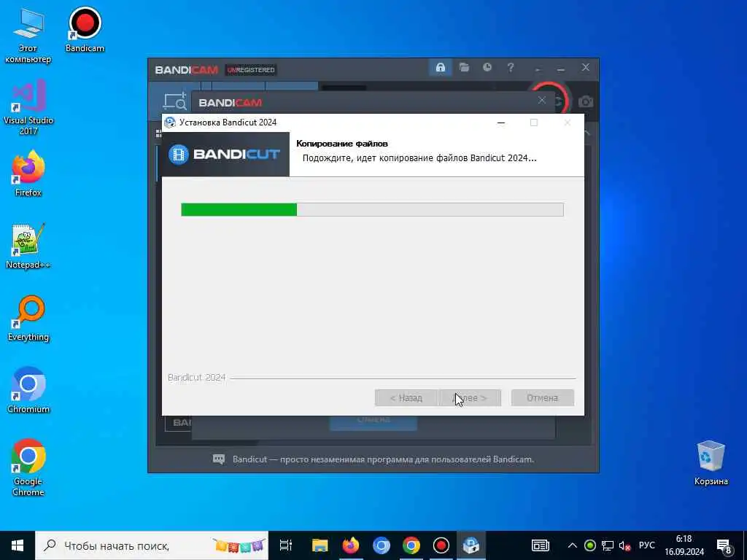Open Google Chrome desktop shortcut

point(28,467)
